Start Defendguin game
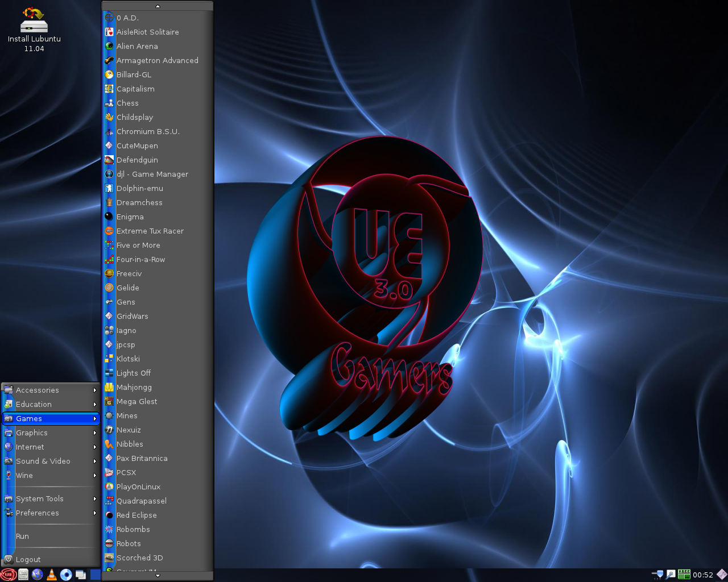 click(158, 160)
